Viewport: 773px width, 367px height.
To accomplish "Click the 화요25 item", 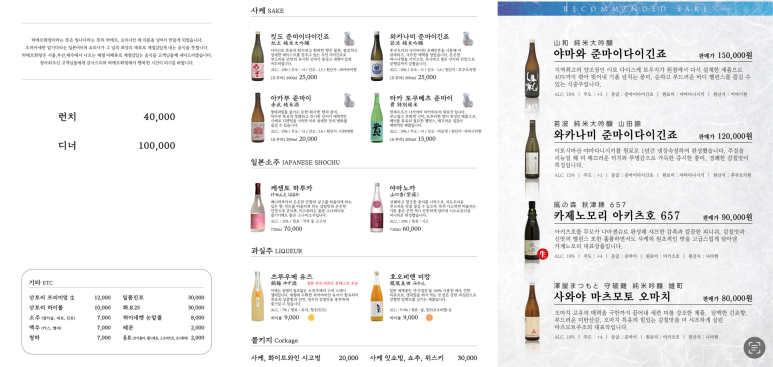I will pyautogui.click(x=131, y=307).
